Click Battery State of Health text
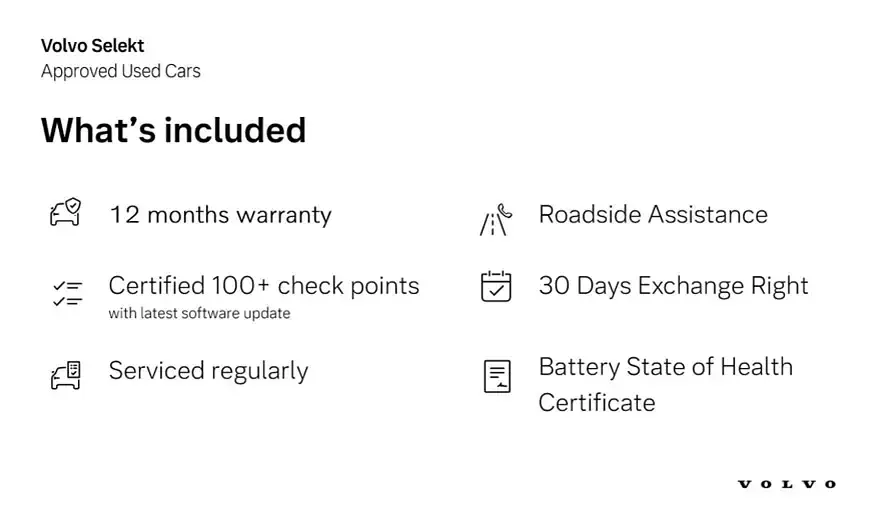This screenshot has width=872, height=518. (x=666, y=367)
